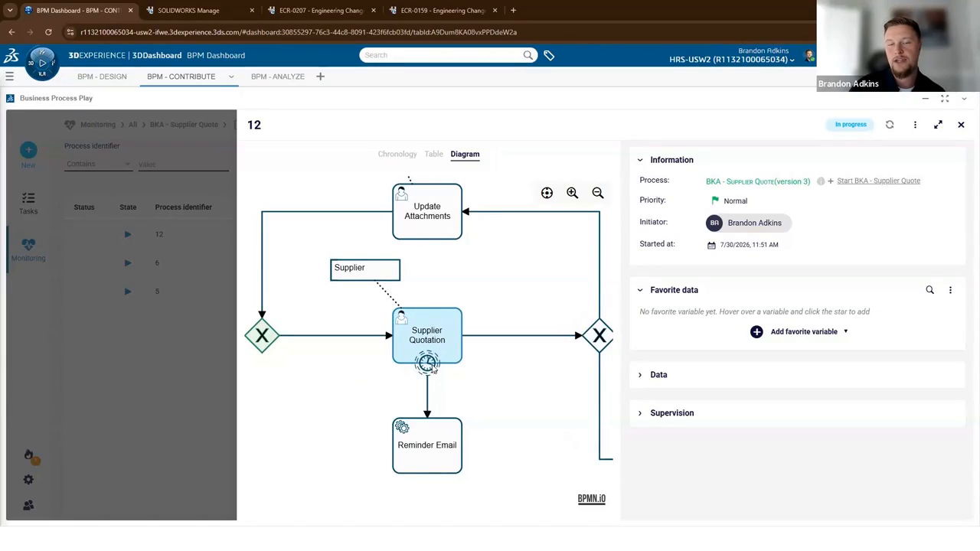Collapse the Favorite data section

click(640, 290)
